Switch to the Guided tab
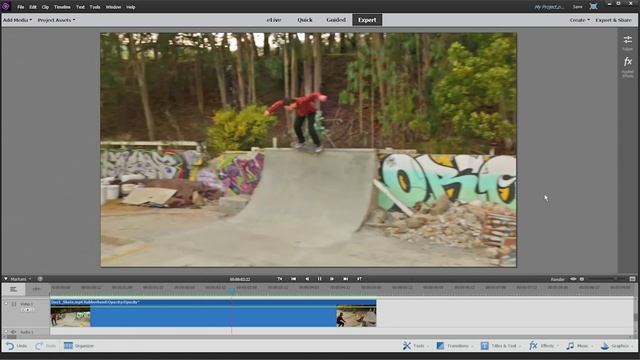 click(336, 20)
